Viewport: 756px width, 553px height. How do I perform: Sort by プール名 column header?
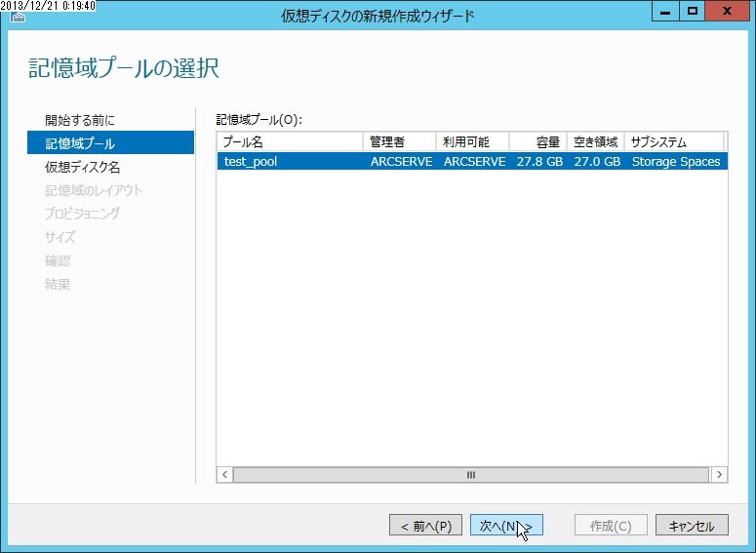290,141
